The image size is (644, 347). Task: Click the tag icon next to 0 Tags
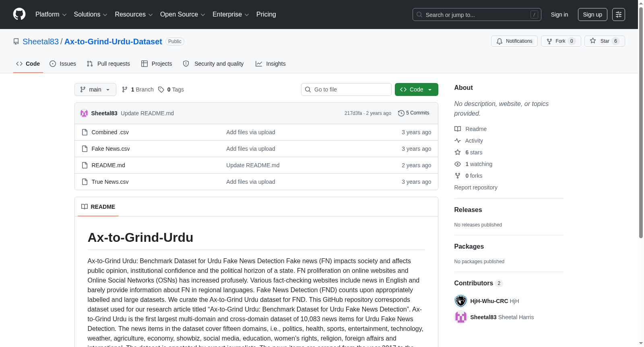coord(161,89)
